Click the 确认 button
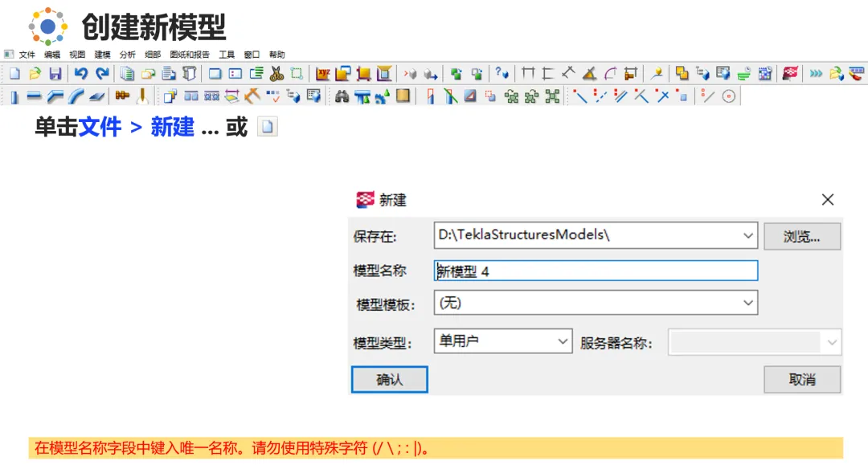Viewport: 868px width, 469px height. click(x=390, y=379)
